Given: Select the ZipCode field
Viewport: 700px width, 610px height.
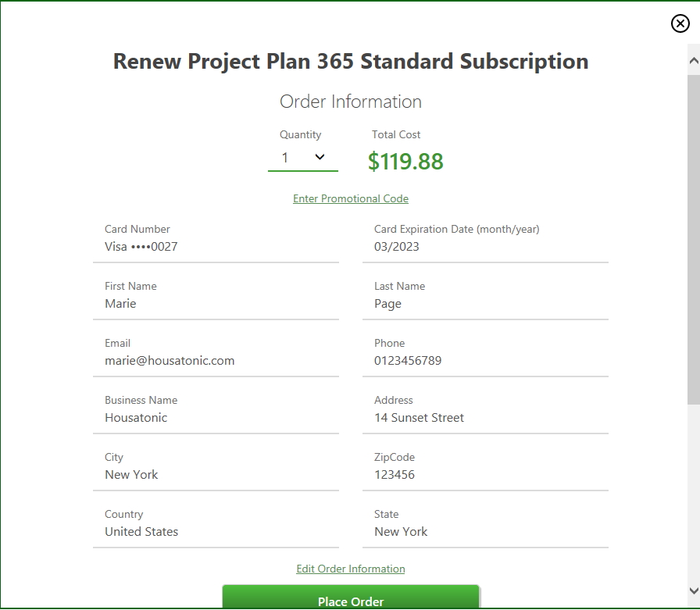Looking at the screenshot, I should pos(485,469).
